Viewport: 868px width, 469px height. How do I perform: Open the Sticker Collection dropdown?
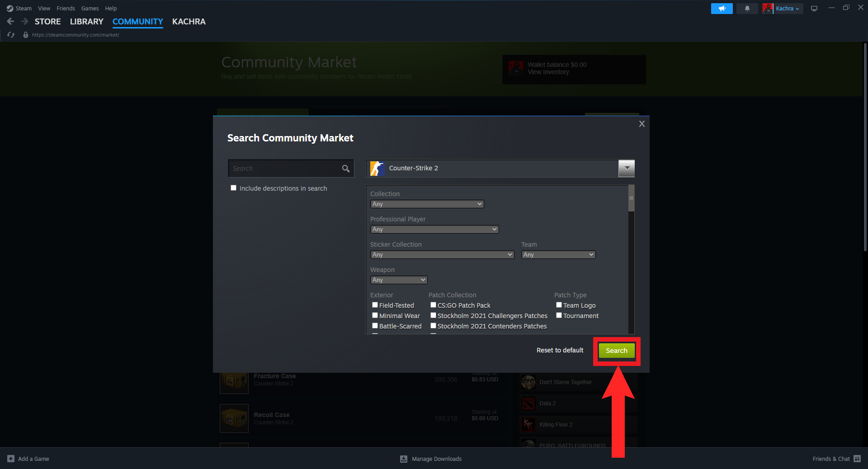click(x=442, y=255)
